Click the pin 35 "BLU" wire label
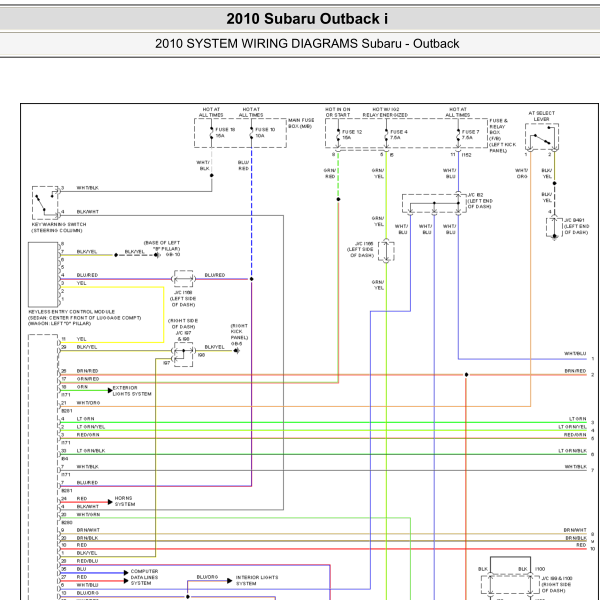 pyautogui.click(x=81, y=569)
